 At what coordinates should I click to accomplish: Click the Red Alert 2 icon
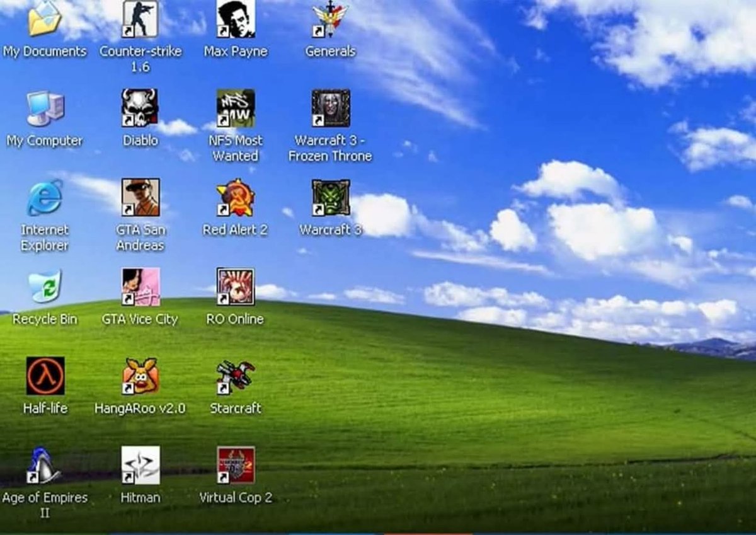[236, 197]
